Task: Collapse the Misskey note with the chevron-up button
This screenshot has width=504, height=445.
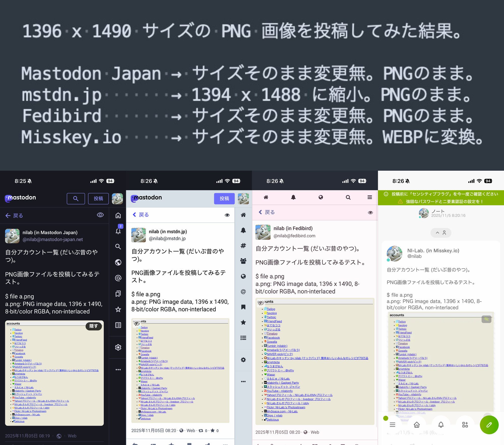Action: pyautogui.click(x=438, y=233)
